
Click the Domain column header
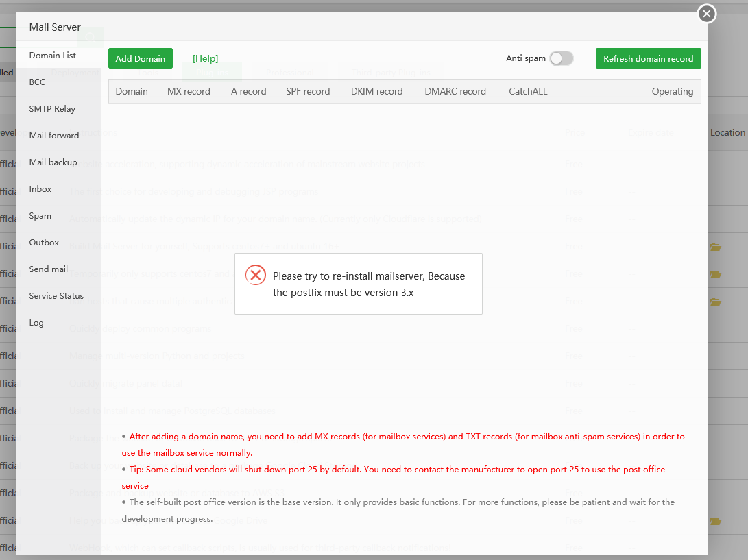pyautogui.click(x=132, y=91)
